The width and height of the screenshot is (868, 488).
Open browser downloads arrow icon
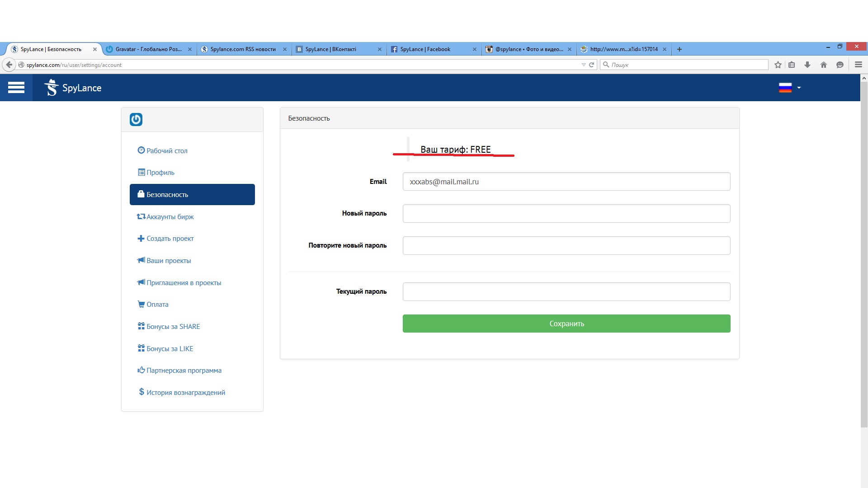[807, 65]
